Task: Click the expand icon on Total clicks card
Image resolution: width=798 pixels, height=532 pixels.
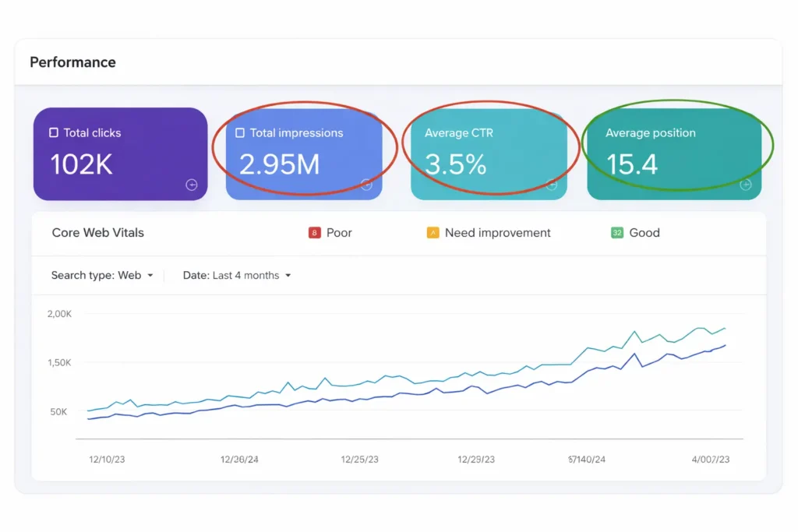Action: (191, 185)
